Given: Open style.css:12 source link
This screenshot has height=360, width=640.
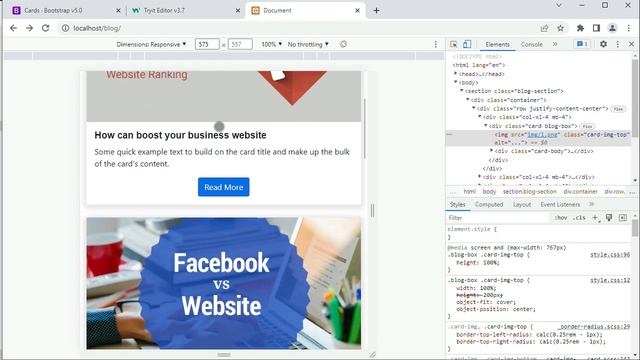Looking at the screenshot, I should pyautogui.click(x=610, y=280).
